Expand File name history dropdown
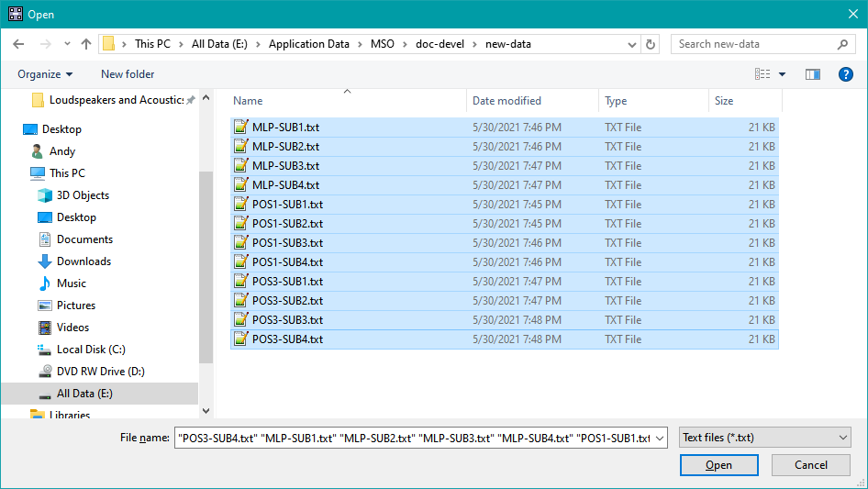Image resolution: width=868 pixels, height=489 pixels. pyautogui.click(x=660, y=438)
